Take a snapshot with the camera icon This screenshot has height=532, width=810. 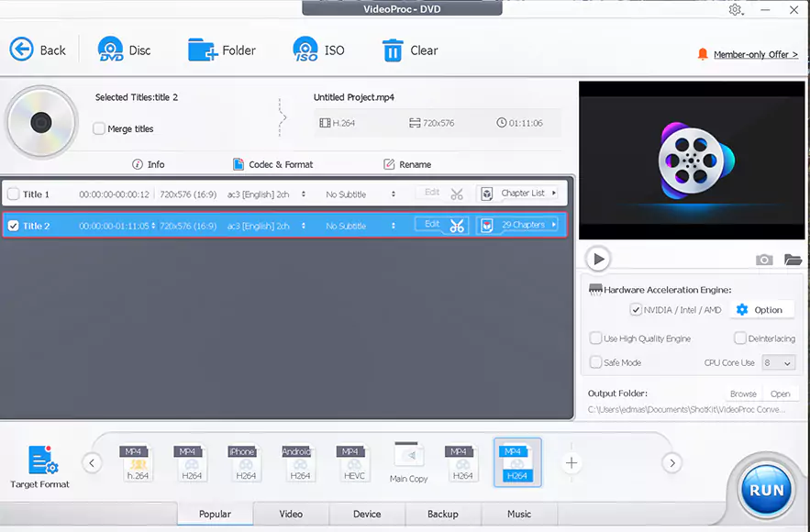coord(764,260)
